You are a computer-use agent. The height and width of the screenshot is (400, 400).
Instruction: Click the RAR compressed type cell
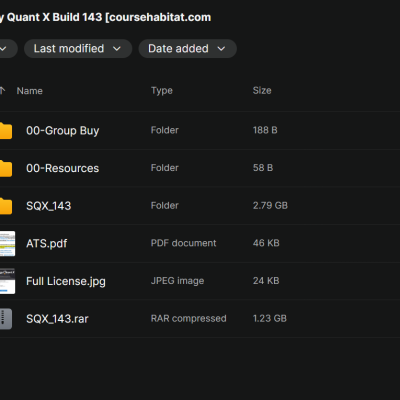[x=189, y=319]
